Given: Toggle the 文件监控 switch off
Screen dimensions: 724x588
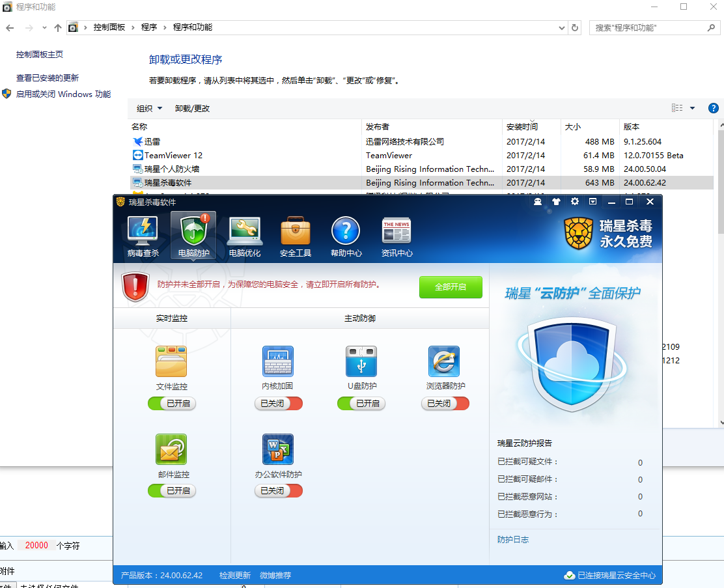Looking at the screenshot, I should [172, 403].
